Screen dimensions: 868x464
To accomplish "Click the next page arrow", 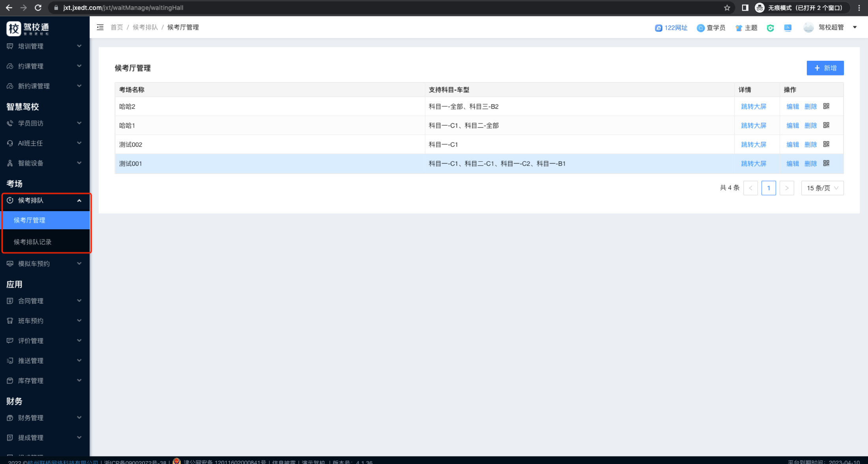I will tap(787, 188).
